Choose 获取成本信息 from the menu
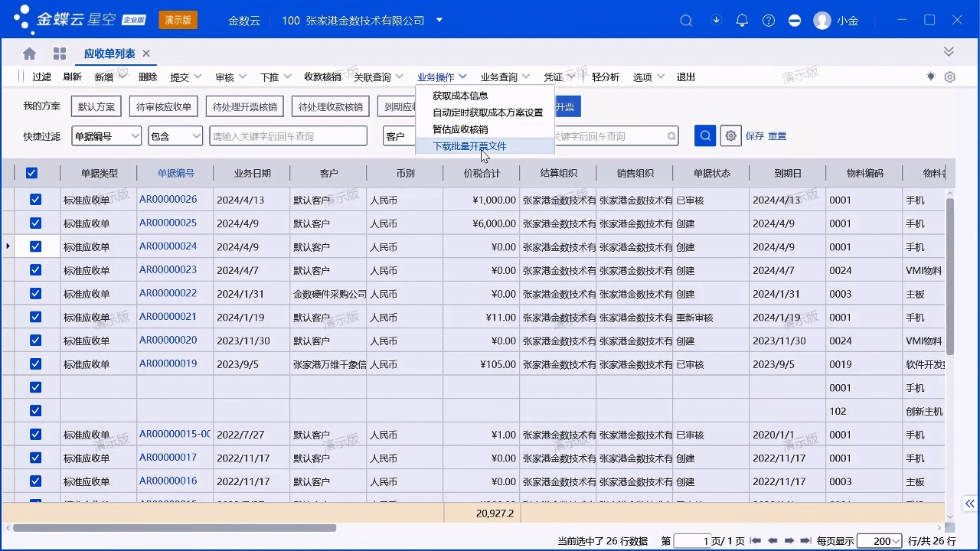980x551 pixels. [x=460, y=96]
